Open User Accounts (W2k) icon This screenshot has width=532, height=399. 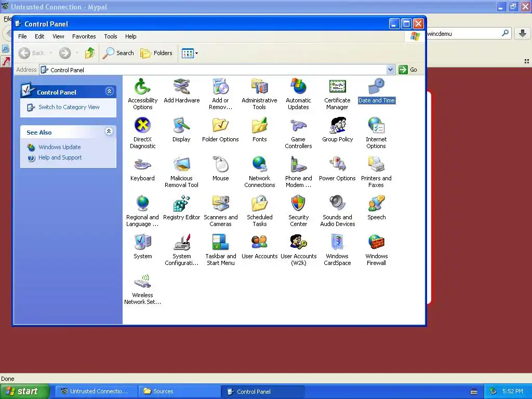[299, 243]
